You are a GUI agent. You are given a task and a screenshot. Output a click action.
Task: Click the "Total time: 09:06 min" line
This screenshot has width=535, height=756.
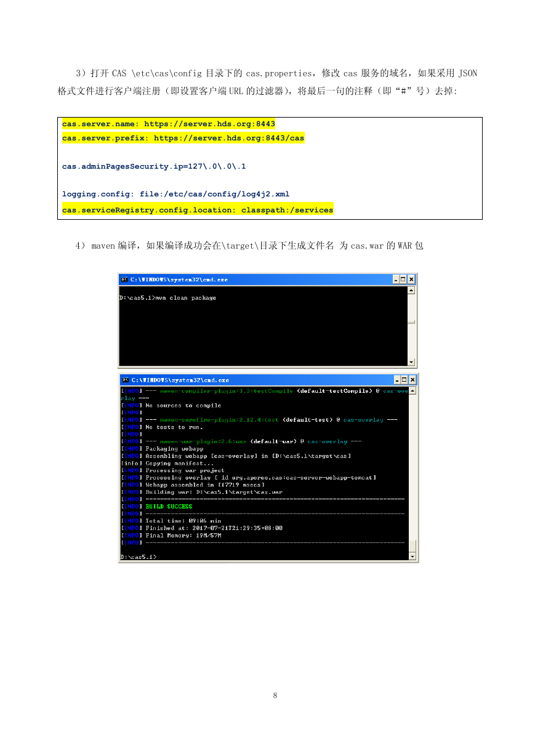tap(171, 521)
